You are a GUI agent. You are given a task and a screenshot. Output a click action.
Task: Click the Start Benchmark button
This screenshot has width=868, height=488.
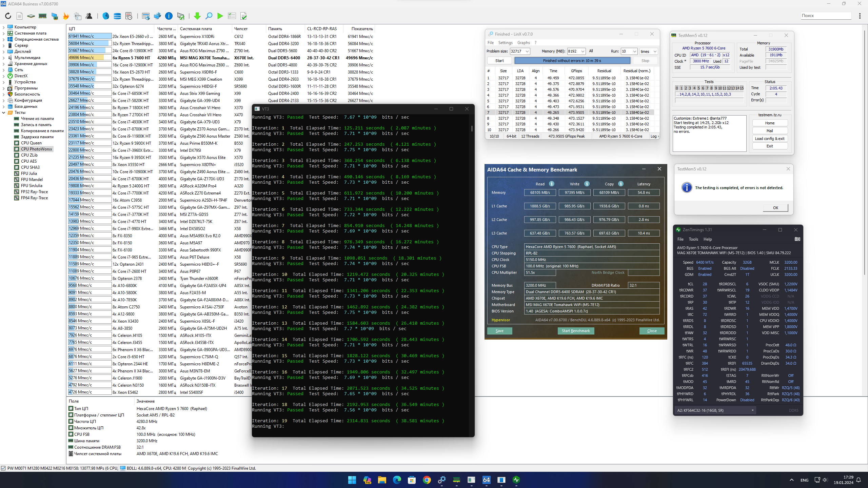coord(575,331)
